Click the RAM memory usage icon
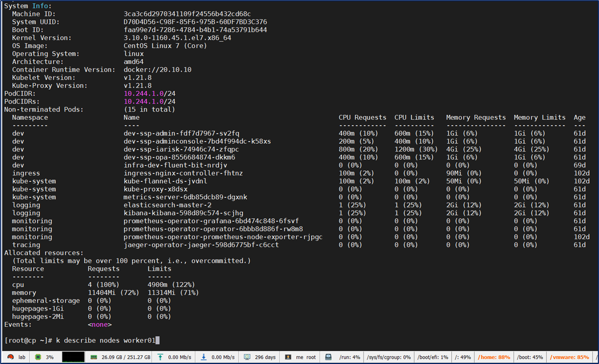Image resolution: width=599 pixels, height=364 pixels. coord(94,357)
